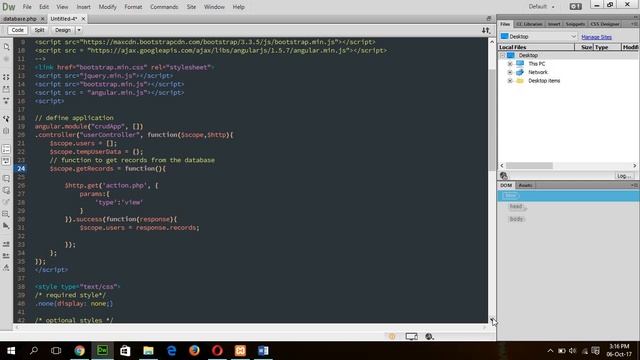
Task: Click the Indent Code icon
Action: (6, 244)
